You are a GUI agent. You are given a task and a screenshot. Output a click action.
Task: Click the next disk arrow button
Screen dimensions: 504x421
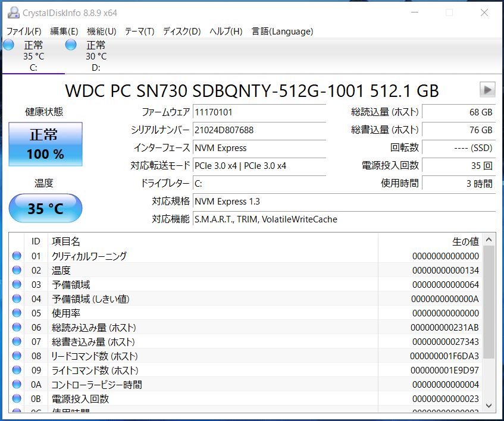[x=487, y=90]
